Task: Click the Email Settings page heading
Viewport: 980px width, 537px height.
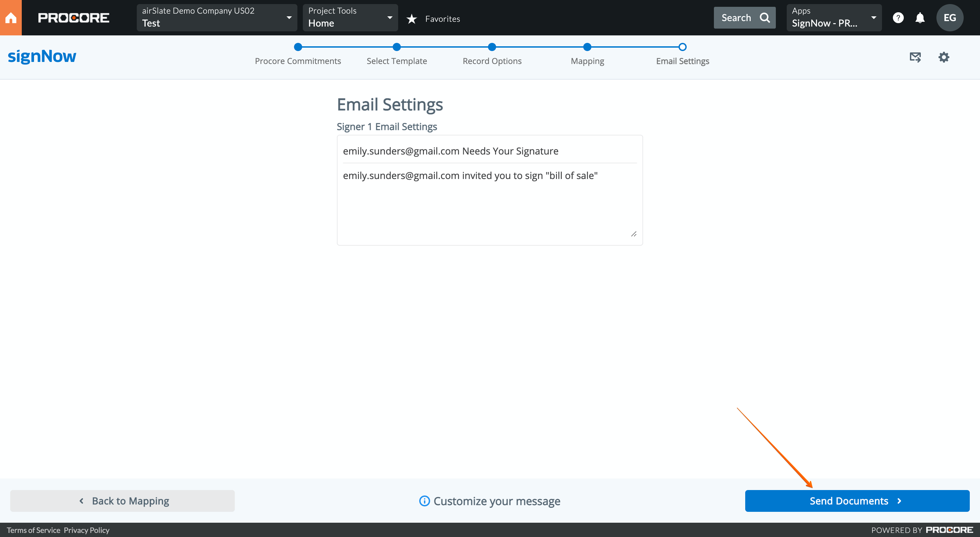Action: (390, 105)
